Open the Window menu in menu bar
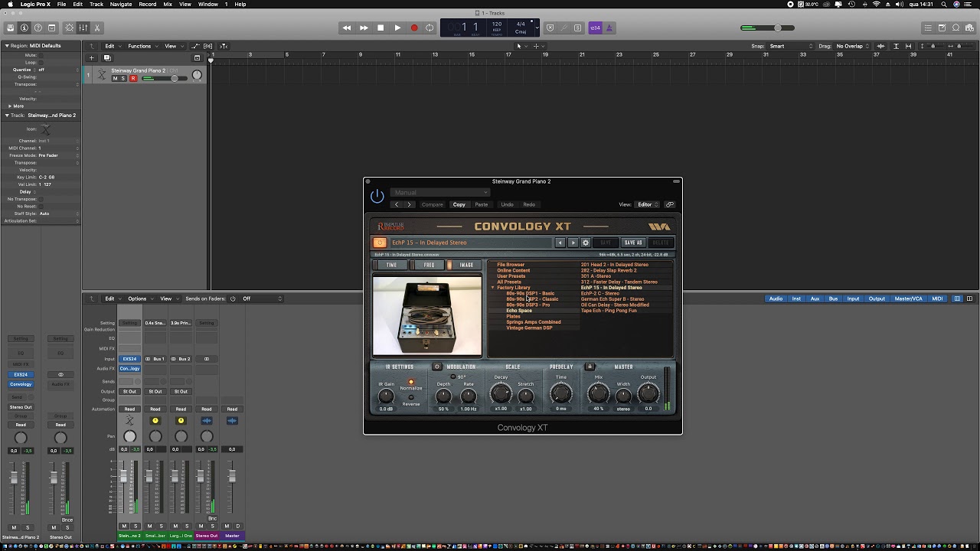The width and height of the screenshot is (980, 551). tap(208, 5)
